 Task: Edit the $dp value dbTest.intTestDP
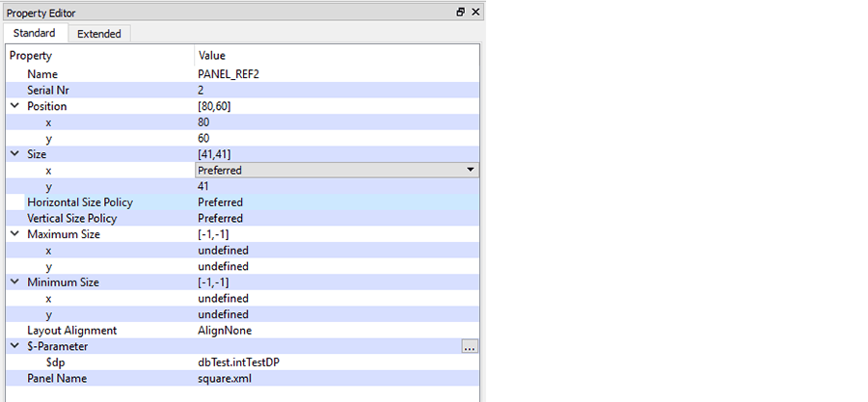[238, 362]
